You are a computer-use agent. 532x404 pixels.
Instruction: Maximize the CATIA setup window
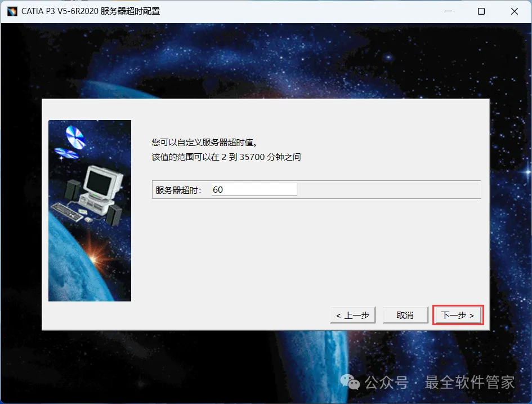(x=481, y=11)
